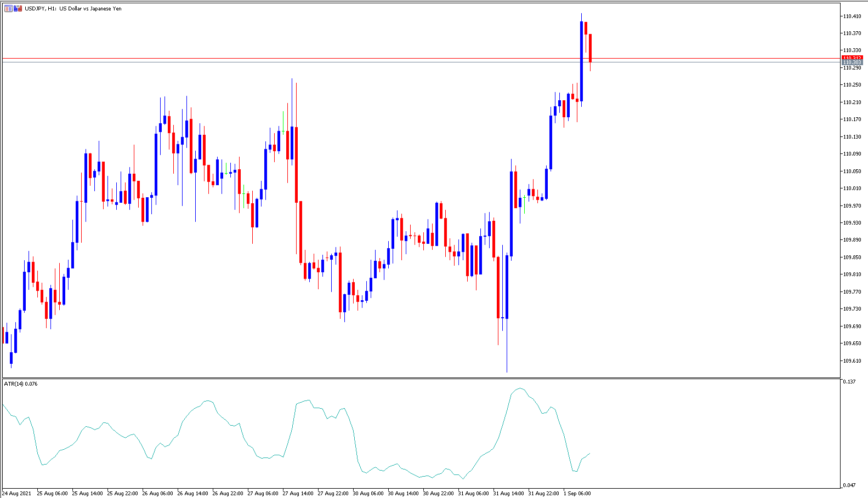This screenshot has height=498, width=868.
Task: Click the 27 Aug 14:00 time label
Action: (x=298, y=494)
